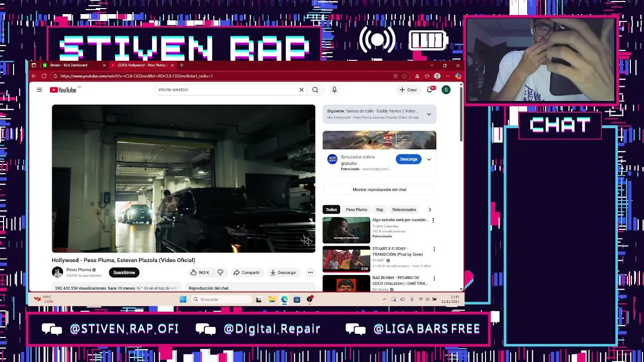Subscribe with the Suscribirme button
644x362 pixels.
pos(124,273)
